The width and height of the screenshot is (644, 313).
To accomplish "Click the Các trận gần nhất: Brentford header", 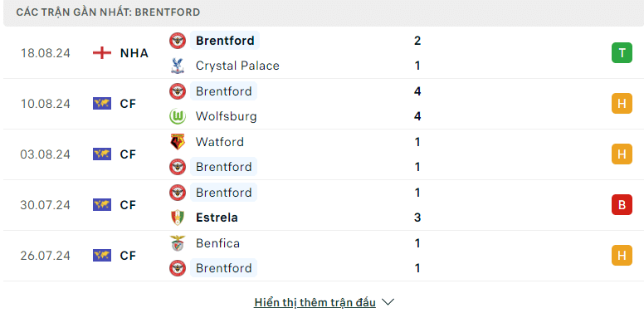I will (108, 12).
